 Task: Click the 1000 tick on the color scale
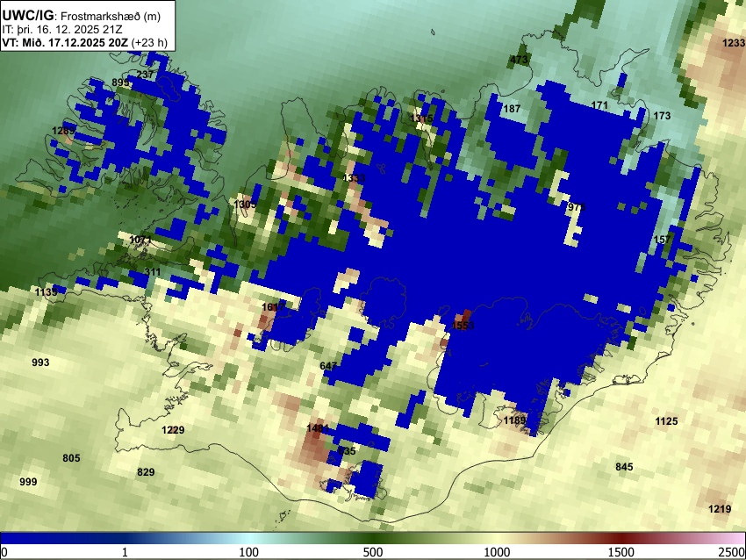[497, 552]
